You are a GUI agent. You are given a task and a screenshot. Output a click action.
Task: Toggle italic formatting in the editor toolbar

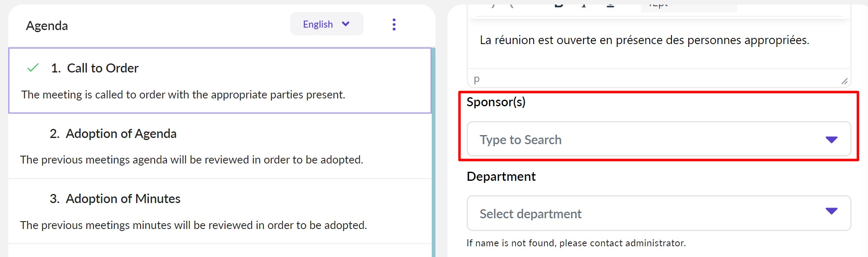pyautogui.click(x=584, y=5)
